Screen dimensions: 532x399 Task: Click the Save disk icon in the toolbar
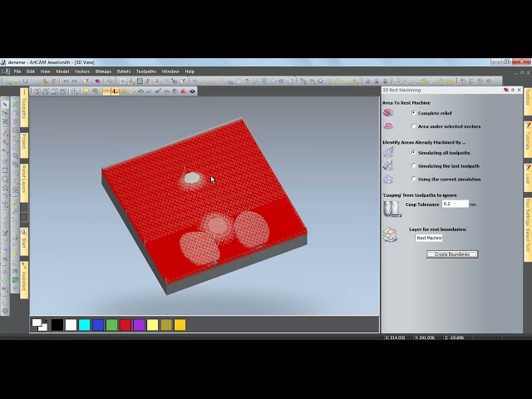(x=25, y=81)
